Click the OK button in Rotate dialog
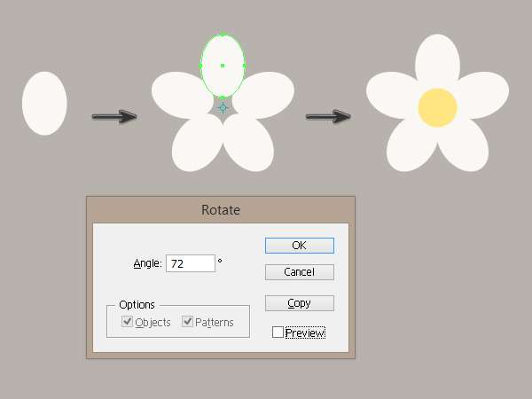 point(300,246)
